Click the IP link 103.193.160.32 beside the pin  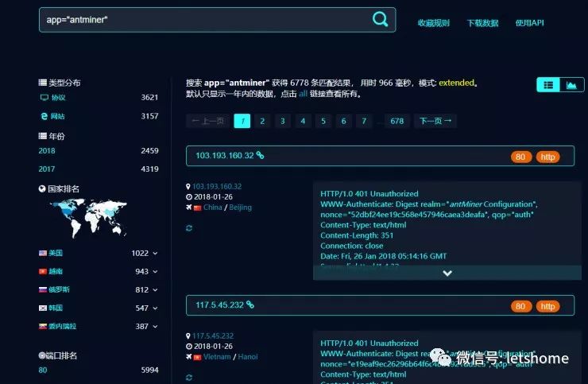coord(217,187)
